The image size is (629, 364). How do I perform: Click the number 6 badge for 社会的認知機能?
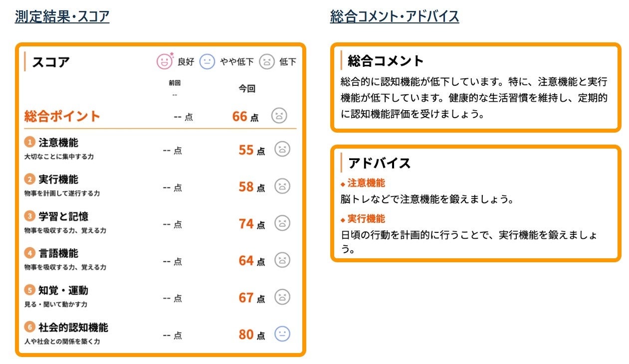coord(30,328)
